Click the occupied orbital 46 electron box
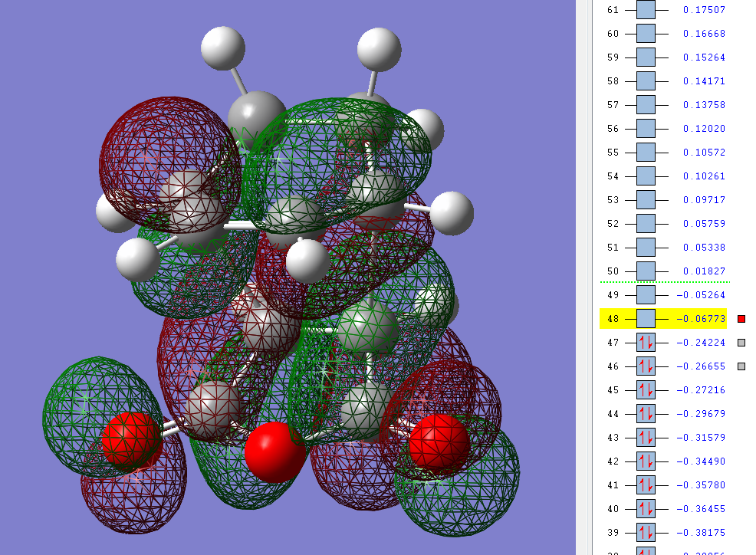This screenshot has width=756, height=555. click(646, 366)
